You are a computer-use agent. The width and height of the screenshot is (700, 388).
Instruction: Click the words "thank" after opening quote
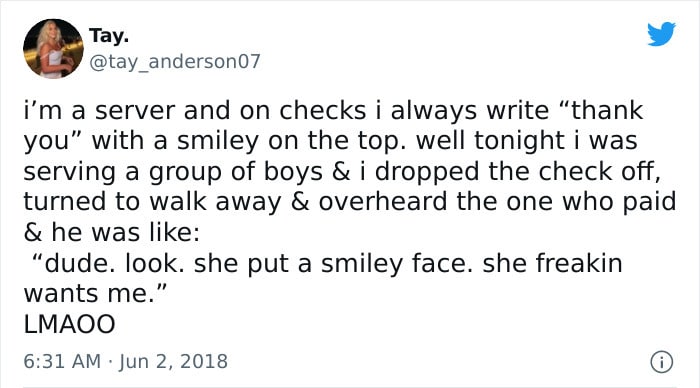click(x=603, y=110)
